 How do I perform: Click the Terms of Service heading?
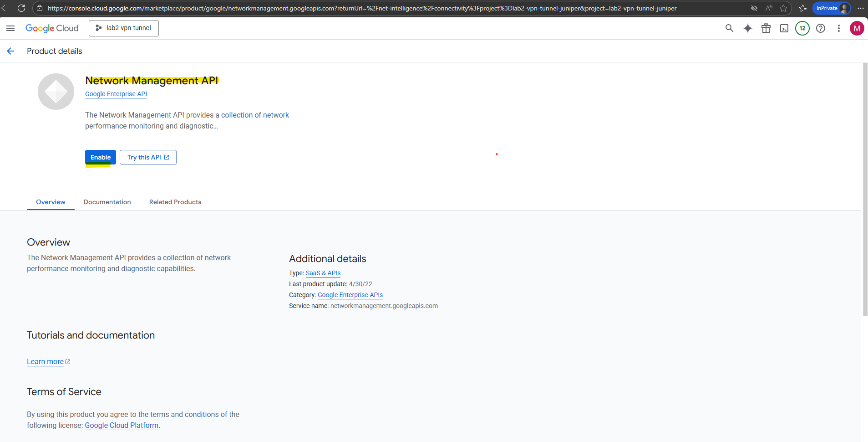(x=64, y=391)
